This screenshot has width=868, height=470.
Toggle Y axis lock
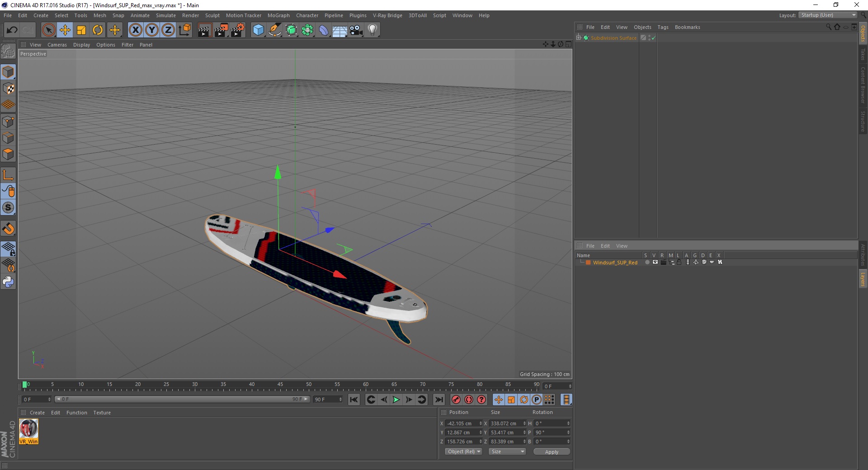point(152,30)
